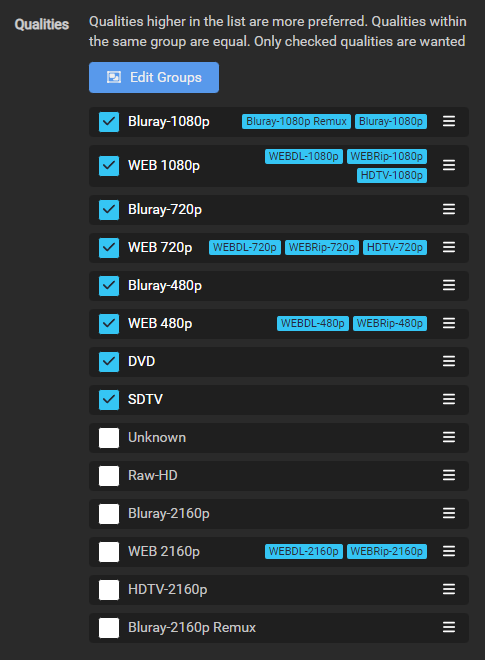Toggle the WEB 1080p checkbox
The image size is (485, 660).
pyautogui.click(x=109, y=165)
